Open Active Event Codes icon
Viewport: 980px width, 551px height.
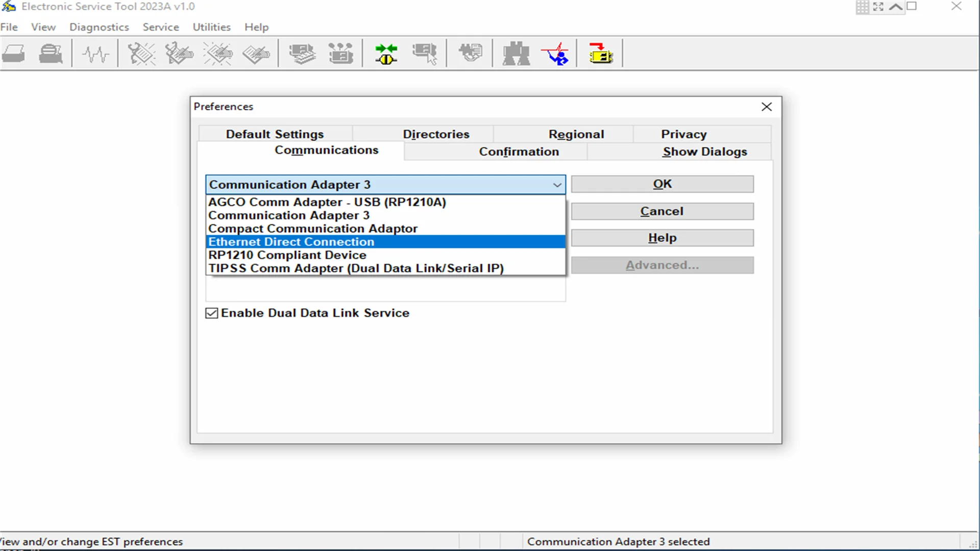[x=218, y=54]
